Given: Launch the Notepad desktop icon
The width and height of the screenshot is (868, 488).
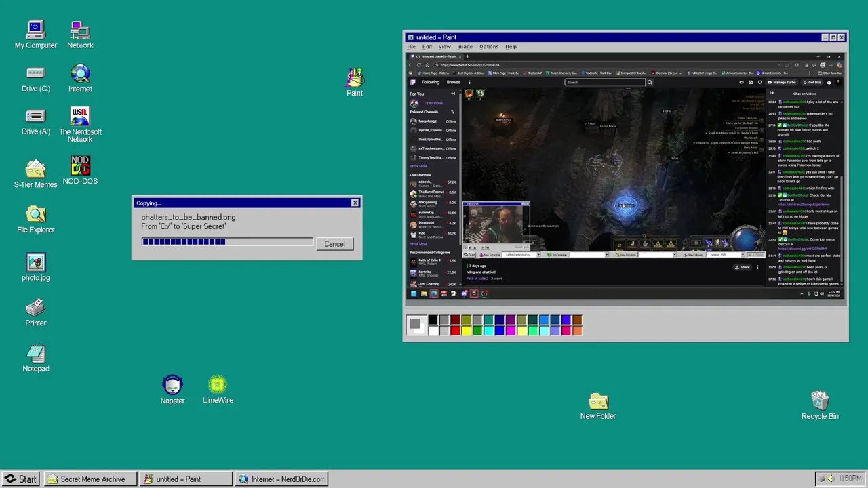Looking at the screenshot, I should (x=35, y=358).
